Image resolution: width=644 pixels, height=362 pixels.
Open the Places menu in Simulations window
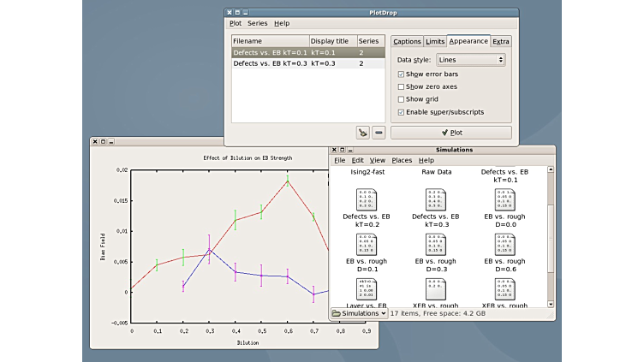[x=402, y=160]
